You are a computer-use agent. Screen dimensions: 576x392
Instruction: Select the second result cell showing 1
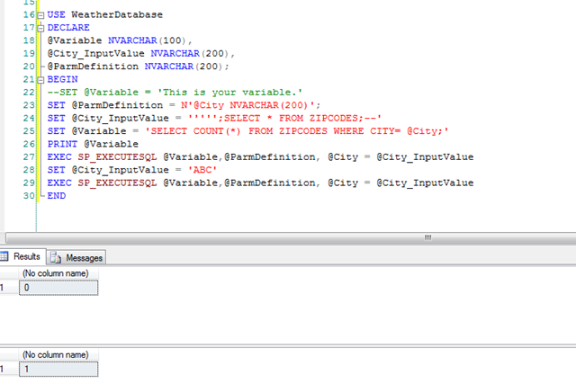tap(58, 369)
